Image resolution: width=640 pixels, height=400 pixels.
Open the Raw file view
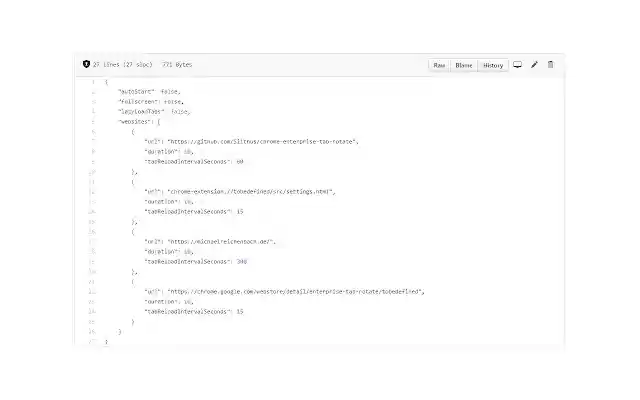point(439,65)
